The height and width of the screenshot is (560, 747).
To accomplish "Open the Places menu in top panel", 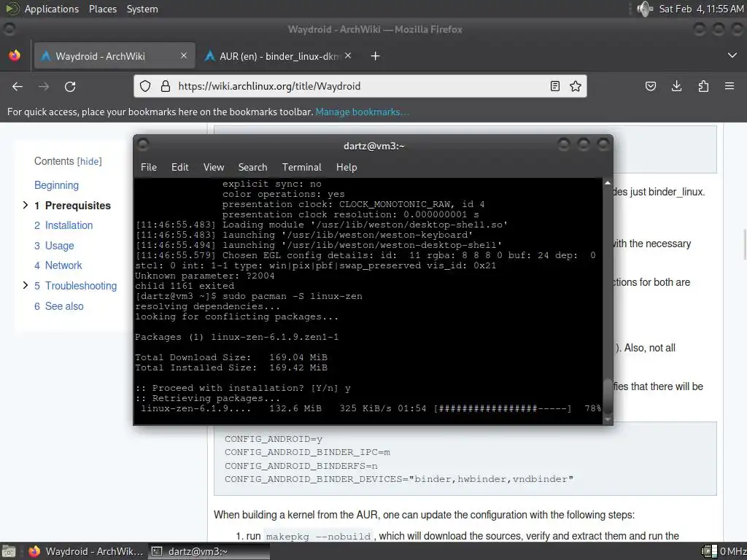I will point(103,9).
